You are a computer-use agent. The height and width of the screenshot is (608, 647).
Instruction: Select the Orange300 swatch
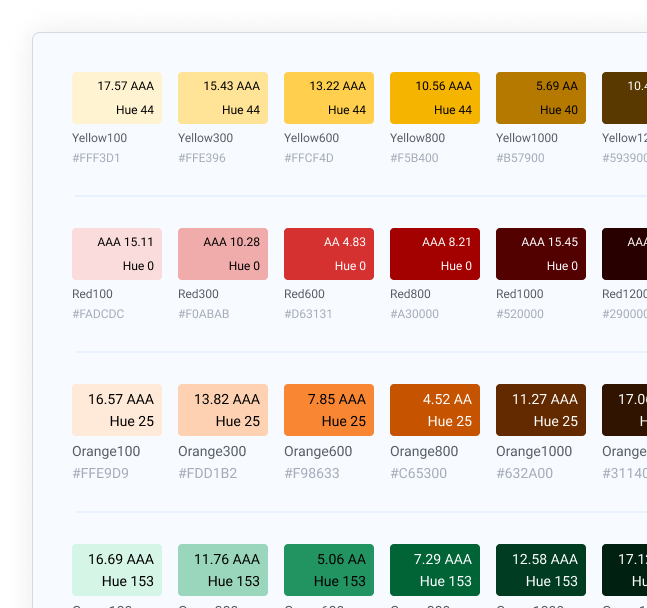223,410
